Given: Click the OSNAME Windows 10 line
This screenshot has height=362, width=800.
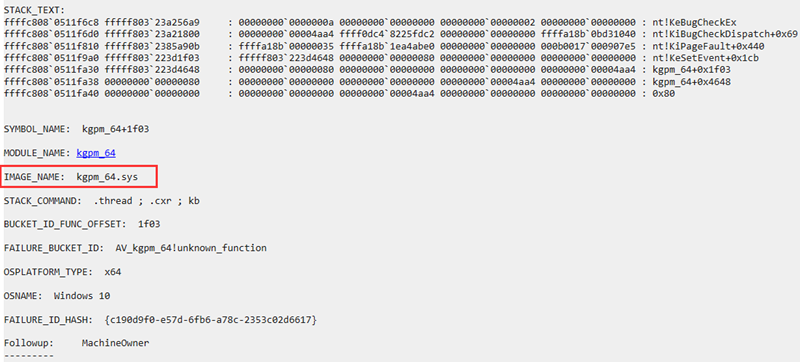Looking at the screenshot, I should (57, 296).
